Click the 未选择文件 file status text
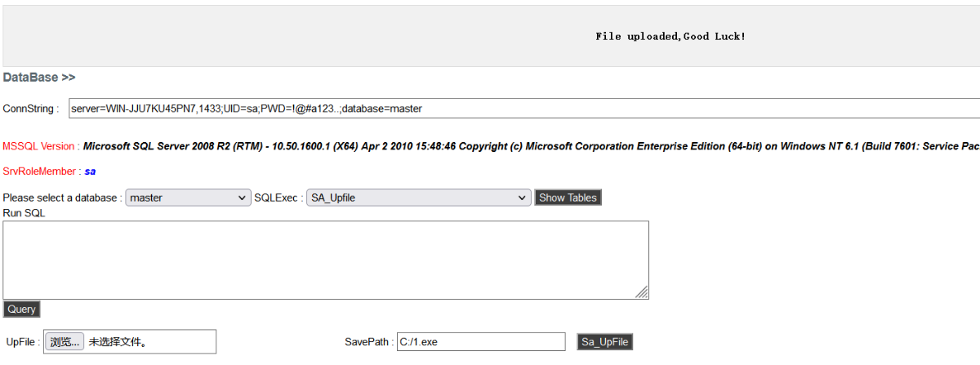Screen dimensions: 980x365 point(117,342)
